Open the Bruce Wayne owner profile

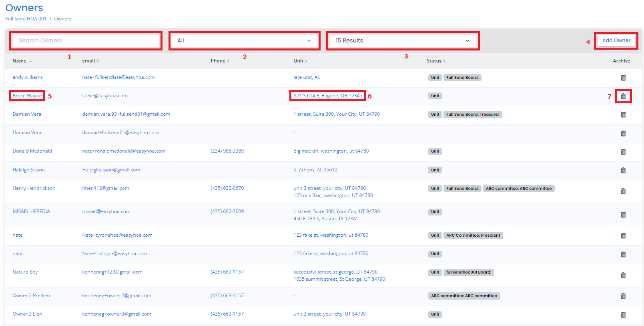(27, 96)
